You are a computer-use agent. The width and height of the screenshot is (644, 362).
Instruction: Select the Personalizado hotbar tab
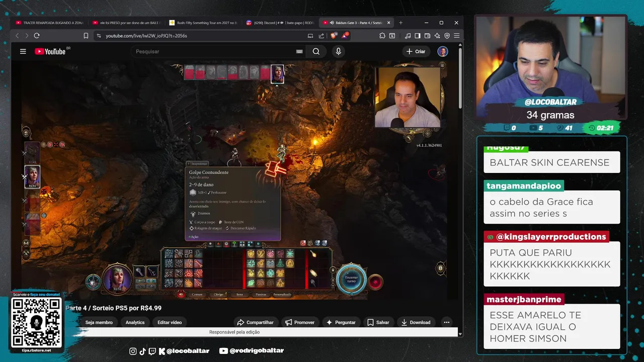(282, 294)
